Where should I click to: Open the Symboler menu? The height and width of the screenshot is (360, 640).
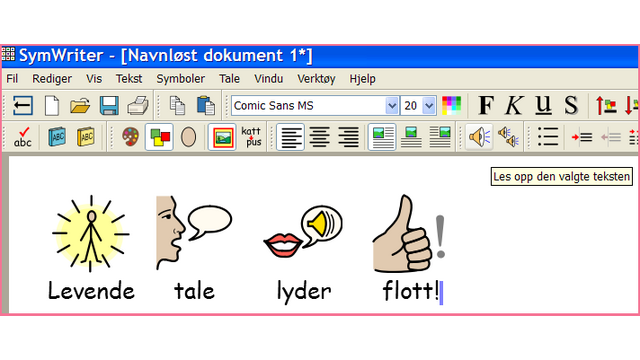point(180,79)
